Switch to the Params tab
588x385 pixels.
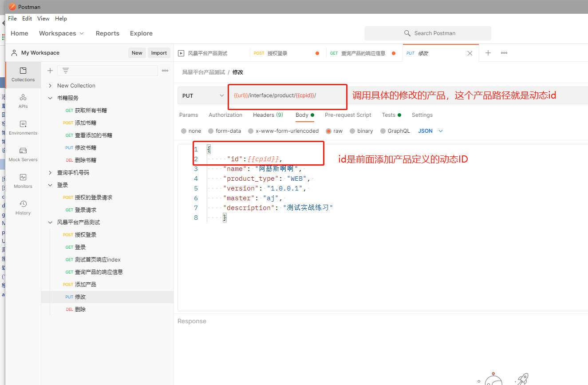tap(189, 115)
